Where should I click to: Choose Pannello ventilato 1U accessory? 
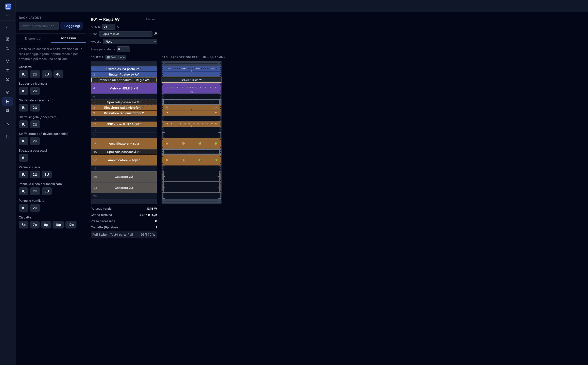pos(23,208)
